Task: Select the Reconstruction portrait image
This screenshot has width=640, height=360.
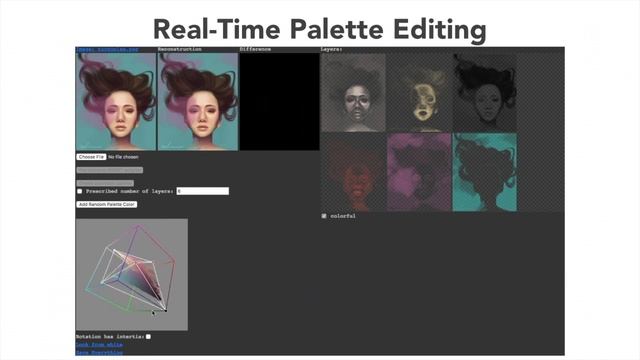Action: pos(198,102)
